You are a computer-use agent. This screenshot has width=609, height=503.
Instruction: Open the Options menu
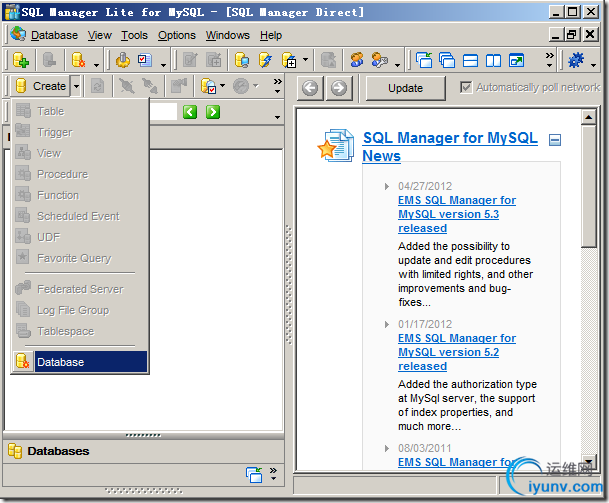pyautogui.click(x=177, y=35)
